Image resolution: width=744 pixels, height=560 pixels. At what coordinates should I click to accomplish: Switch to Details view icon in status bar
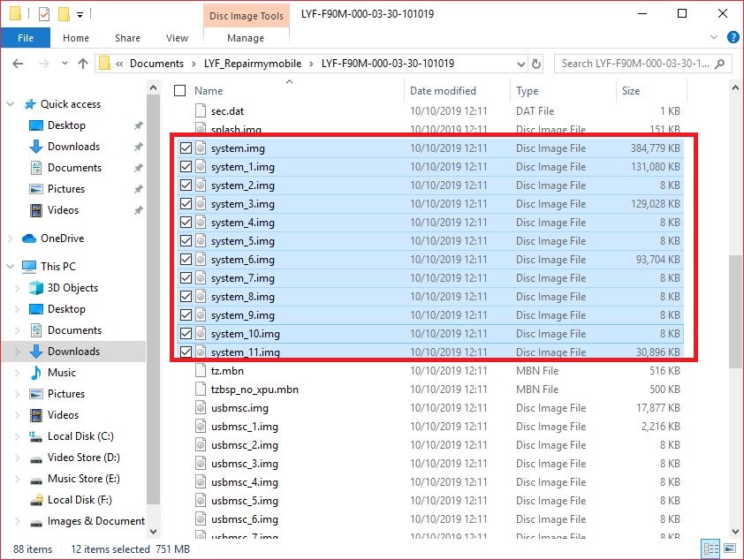pyautogui.click(x=710, y=549)
